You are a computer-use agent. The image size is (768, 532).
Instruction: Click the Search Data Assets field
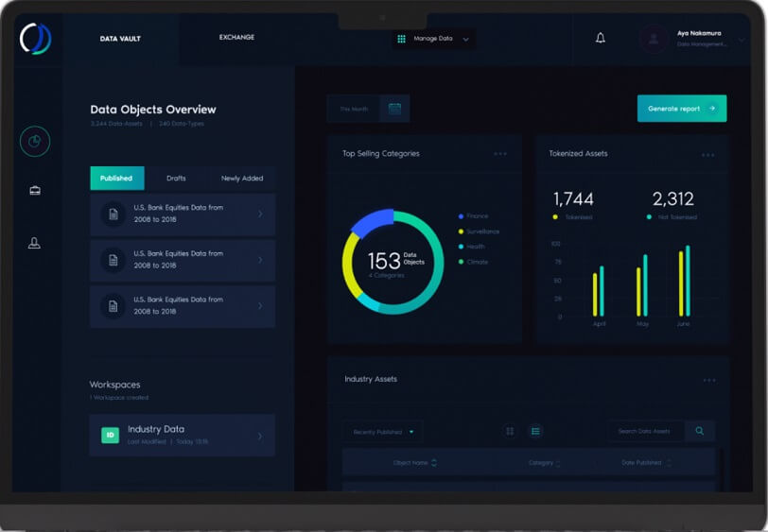coord(646,432)
